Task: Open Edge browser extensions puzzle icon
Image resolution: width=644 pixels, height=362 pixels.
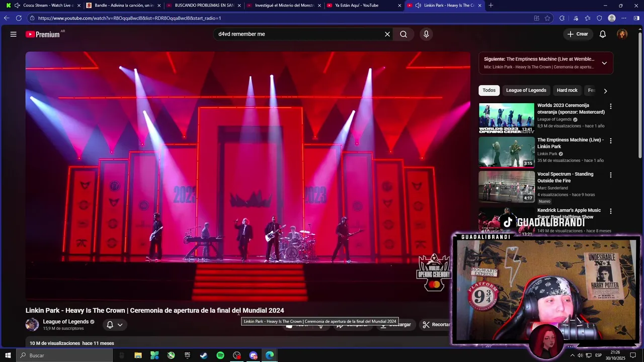Action: (x=562, y=18)
